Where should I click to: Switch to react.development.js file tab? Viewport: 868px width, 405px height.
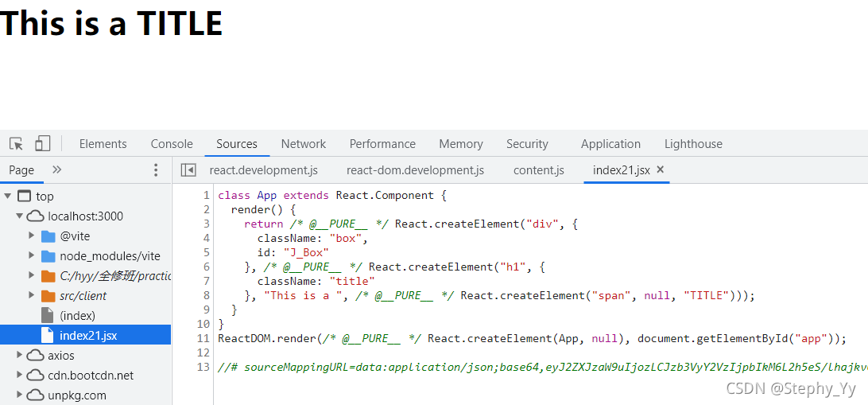tap(264, 170)
